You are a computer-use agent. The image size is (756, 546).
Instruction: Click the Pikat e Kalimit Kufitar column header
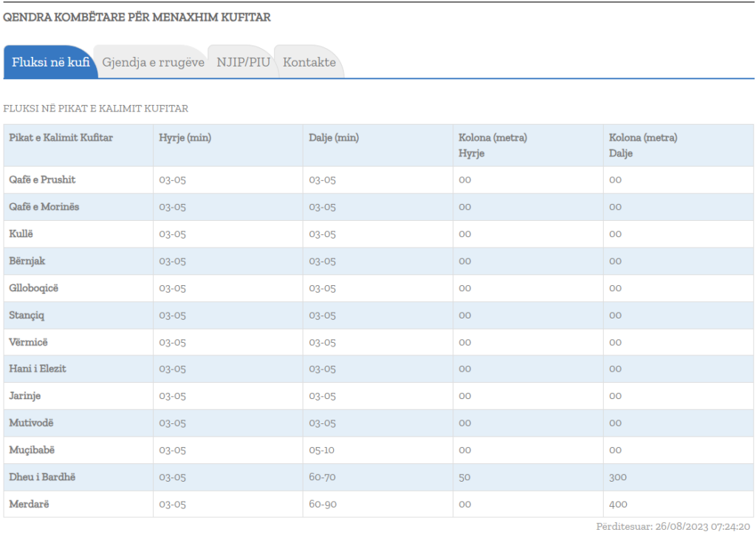coord(61,138)
